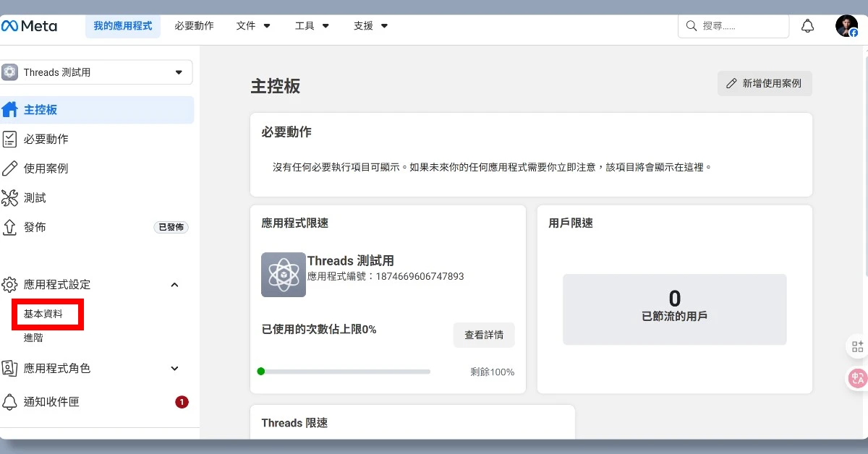
Task: Click the Meta logo
Action: coord(29,26)
